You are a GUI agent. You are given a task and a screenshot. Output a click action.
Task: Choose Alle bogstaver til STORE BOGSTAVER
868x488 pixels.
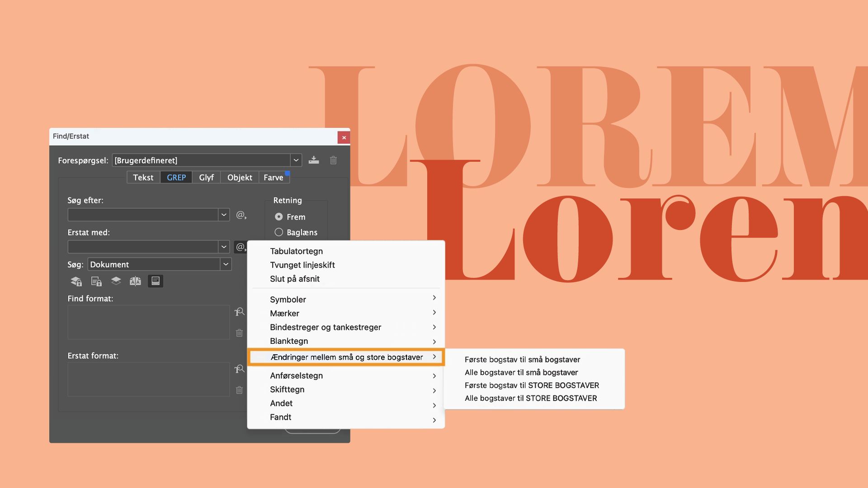tap(531, 399)
